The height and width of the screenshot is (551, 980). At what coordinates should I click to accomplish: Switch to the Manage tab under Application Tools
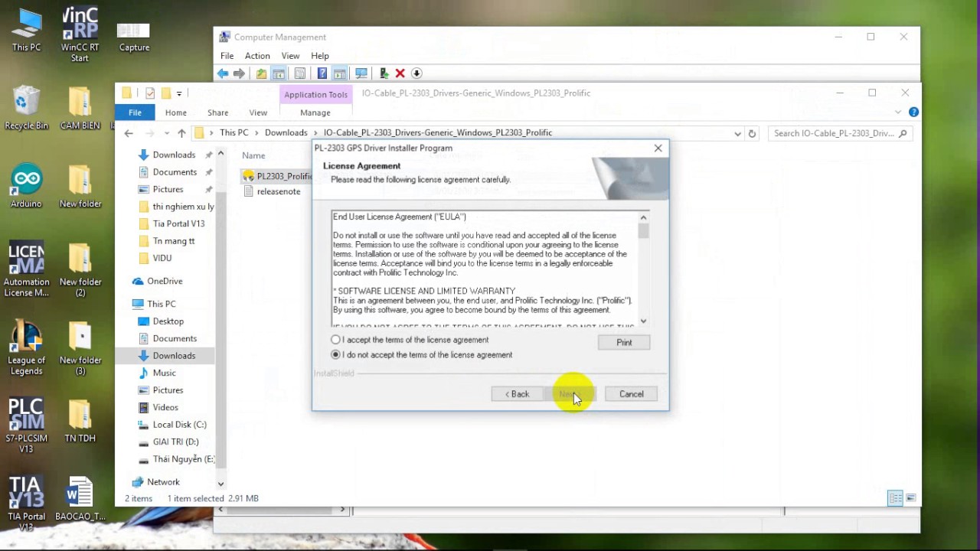(315, 112)
